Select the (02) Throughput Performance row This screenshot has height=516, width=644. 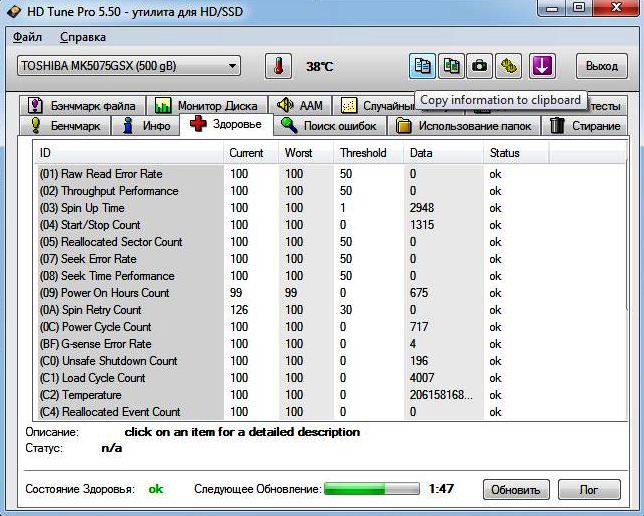[x=331, y=191]
